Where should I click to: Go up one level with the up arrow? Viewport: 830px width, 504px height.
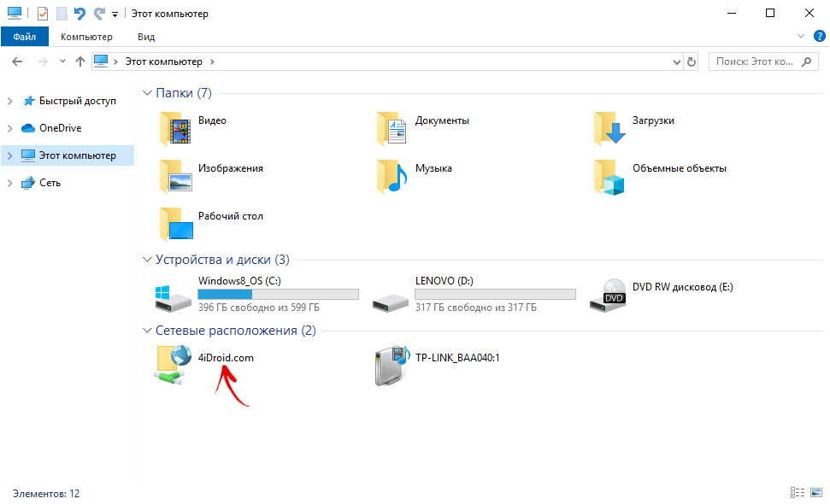coord(80,62)
